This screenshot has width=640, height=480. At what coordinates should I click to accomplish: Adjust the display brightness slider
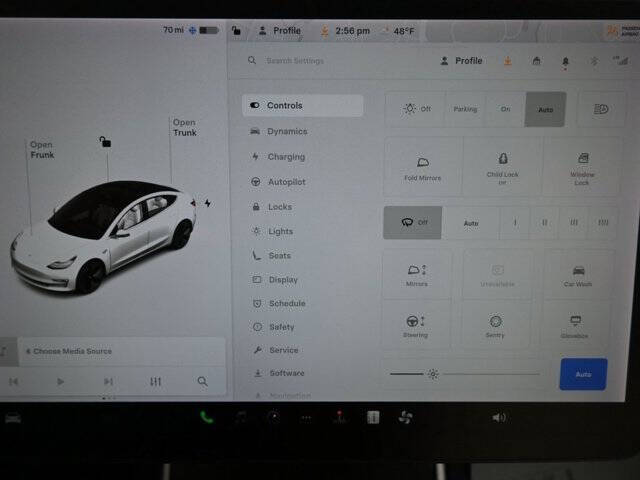click(465, 374)
